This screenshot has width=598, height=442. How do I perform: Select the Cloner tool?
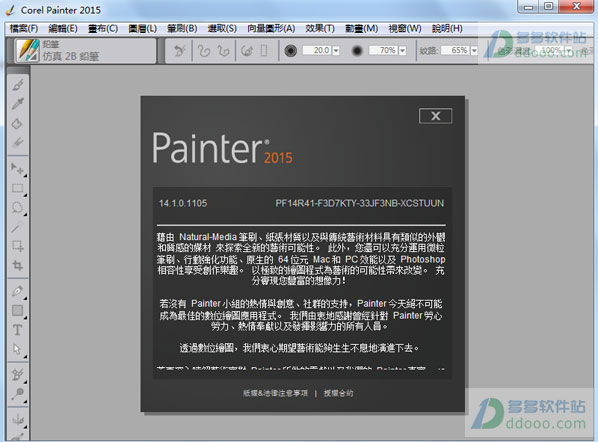(x=18, y=374)
